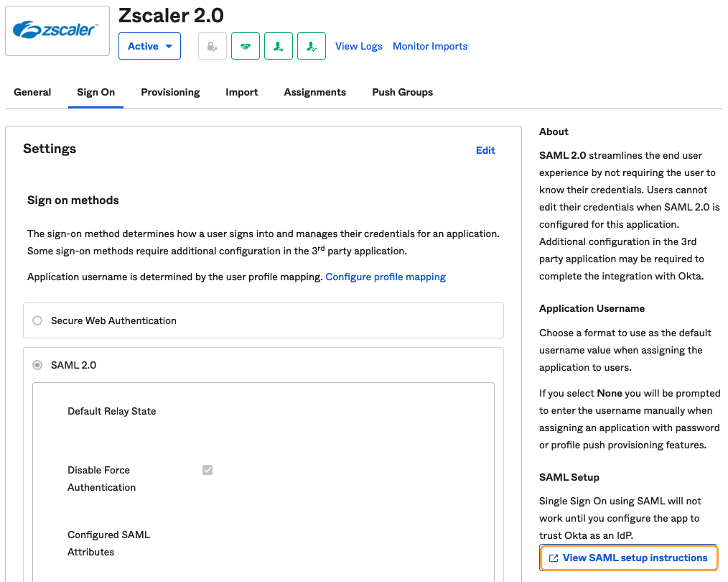Toggle the Disable Force Authentication checkbox
The width and height of the screenshot is (728, 582).
[x=207, y=470]
